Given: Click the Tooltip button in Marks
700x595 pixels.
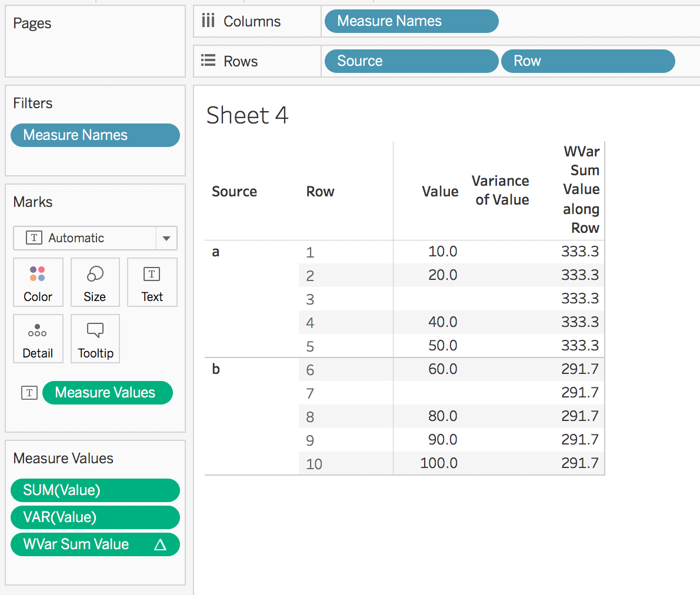Looking at the screenshot, I should [x=95, y=339].
